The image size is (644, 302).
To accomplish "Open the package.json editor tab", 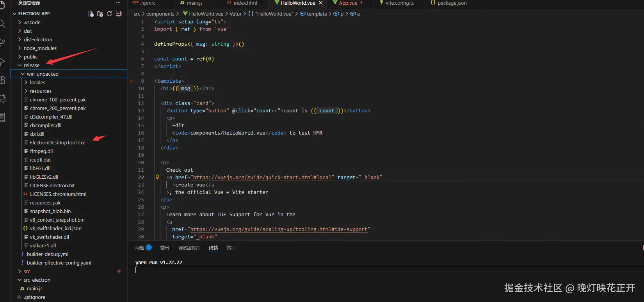I will [452, 3].
